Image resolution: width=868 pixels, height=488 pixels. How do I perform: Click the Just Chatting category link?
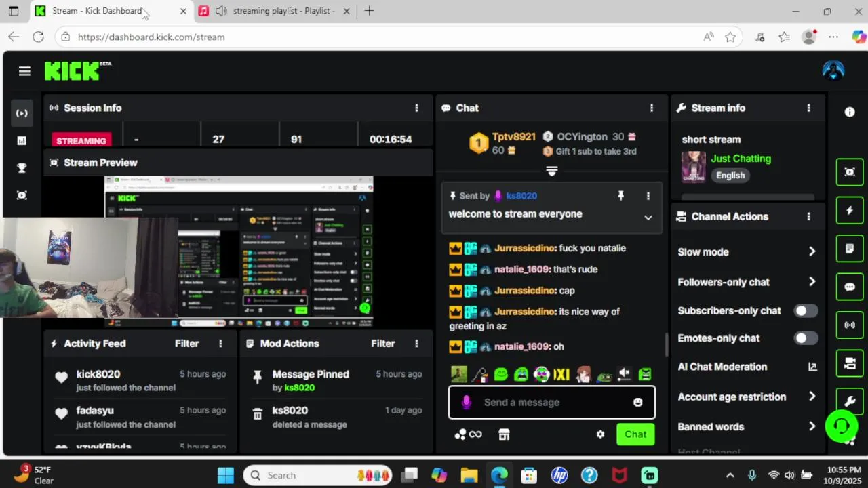[x=741, y=159]
